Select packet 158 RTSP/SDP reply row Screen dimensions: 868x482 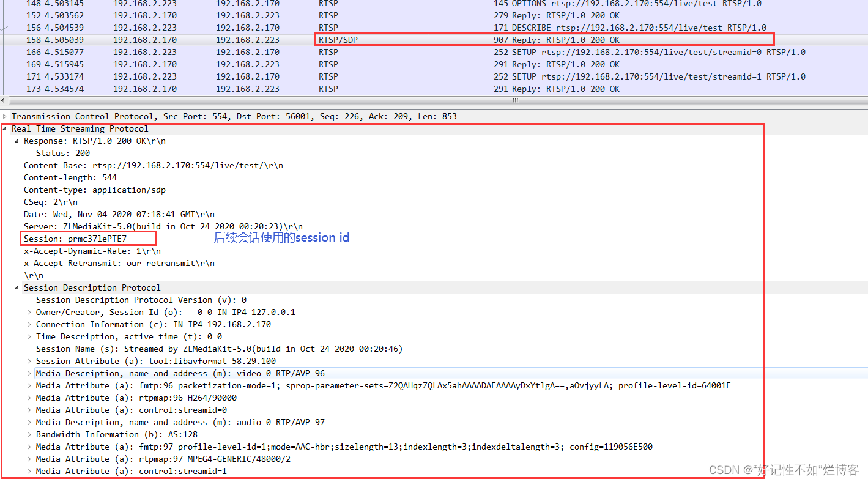434,40
